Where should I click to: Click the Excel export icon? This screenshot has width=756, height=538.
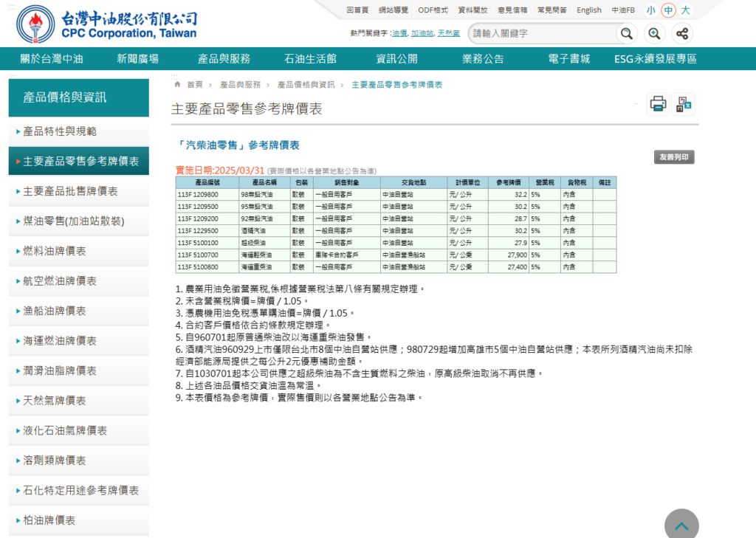click(x=684, y=104)
